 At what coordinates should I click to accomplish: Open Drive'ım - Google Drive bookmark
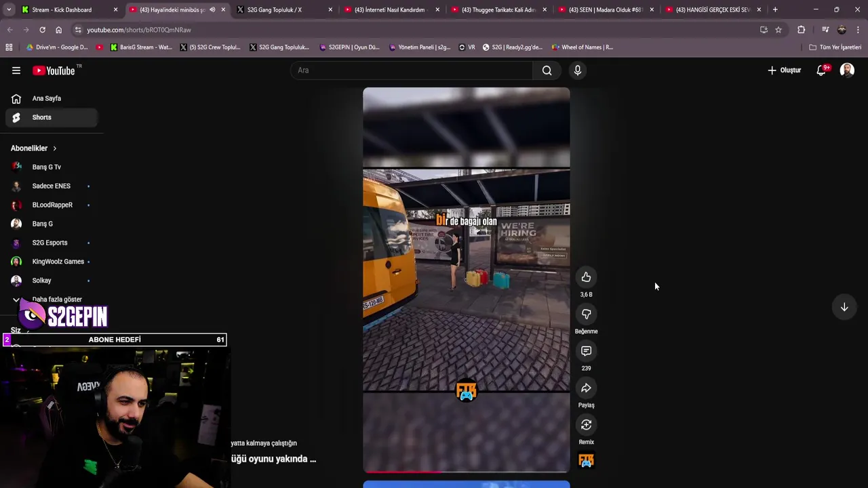pyautogui.click(x=57, y=47)
